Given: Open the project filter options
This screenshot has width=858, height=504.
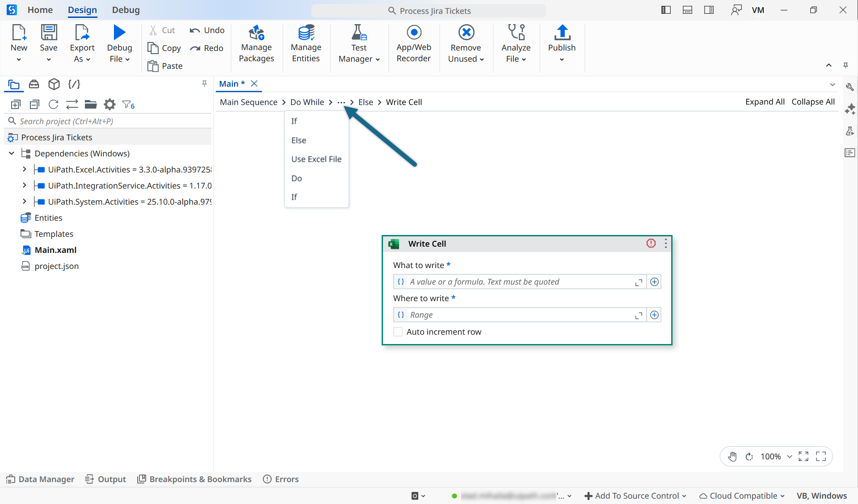Looking at the screenshot, I should click(128, 104).
